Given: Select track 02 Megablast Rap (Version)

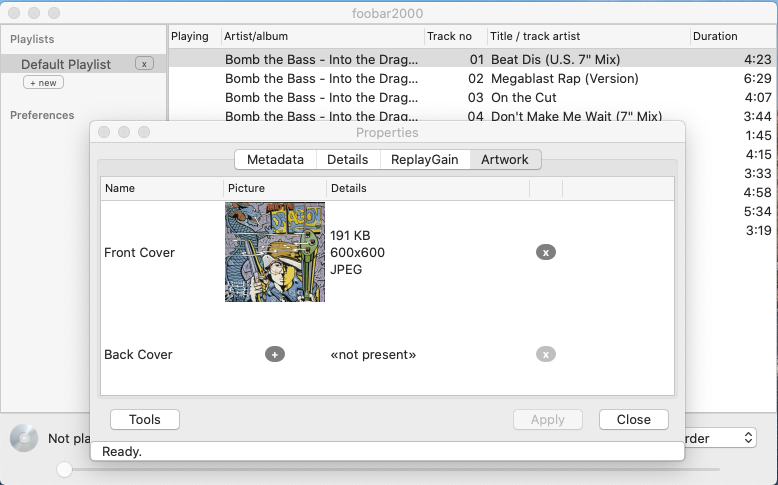Looking at the screenshot, I should pos(473,78).
